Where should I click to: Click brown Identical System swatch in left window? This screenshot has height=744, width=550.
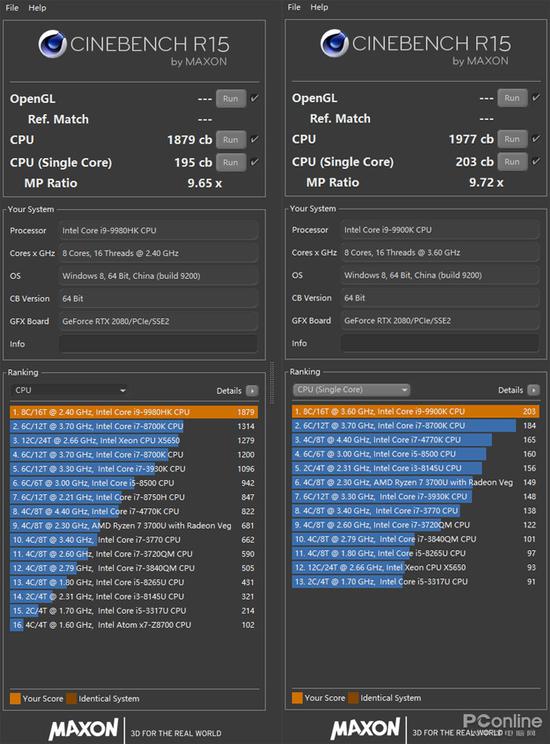[71, 698]
